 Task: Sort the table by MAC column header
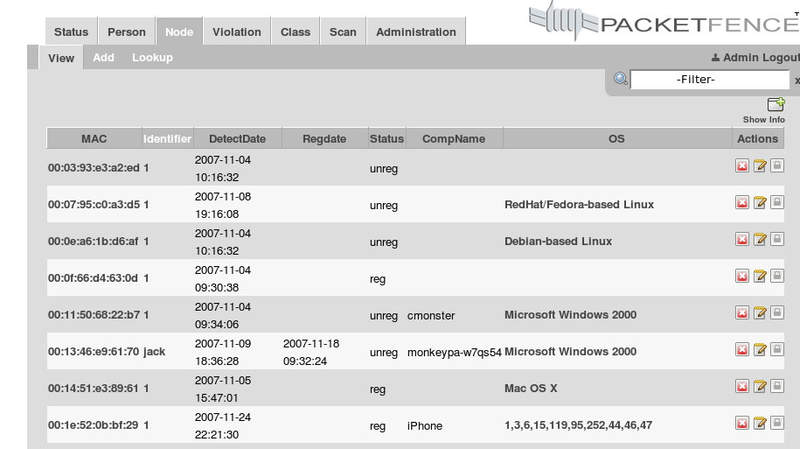pyautogui.click(x=94, y=138)
